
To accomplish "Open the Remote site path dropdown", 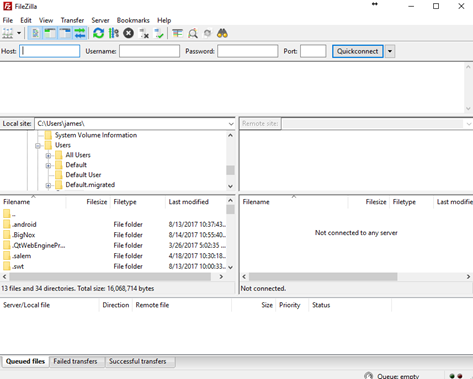I will (469, 124).
